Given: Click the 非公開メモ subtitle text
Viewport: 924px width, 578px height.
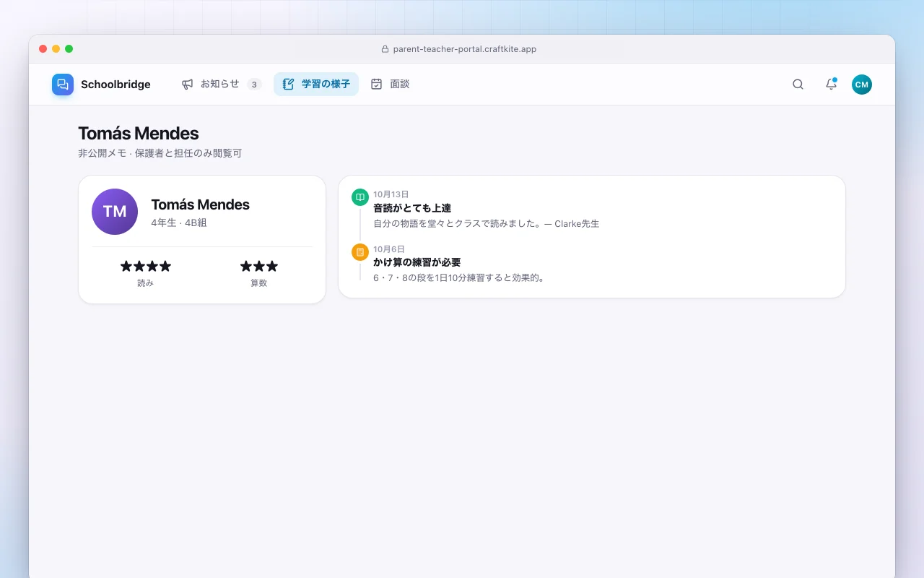Looking at the screenshot, I should point(160,153).
